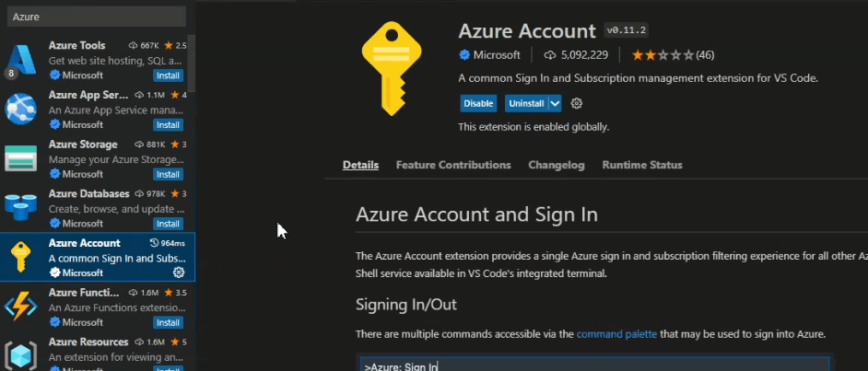Click the star rating in extension header
The width and height of the screenshot is (868, 371).
pos(663,55)
